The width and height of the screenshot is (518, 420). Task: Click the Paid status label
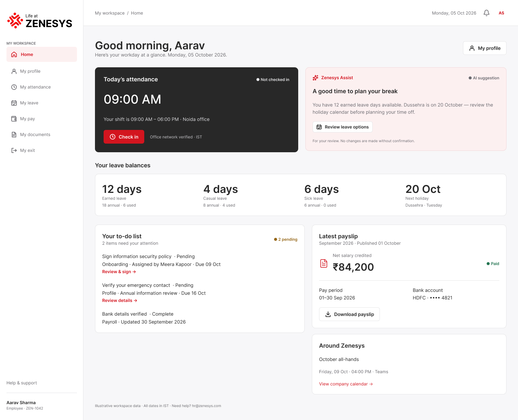[x=493, y=264]
